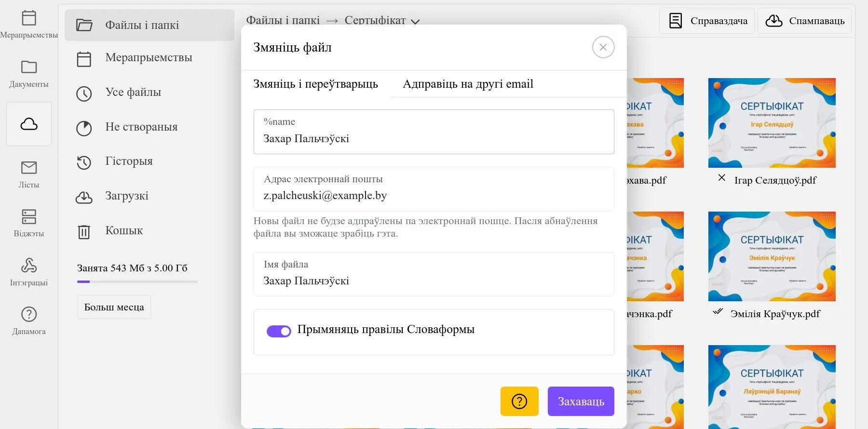Switch to Адправіць на другі email tab

[468, 84]
